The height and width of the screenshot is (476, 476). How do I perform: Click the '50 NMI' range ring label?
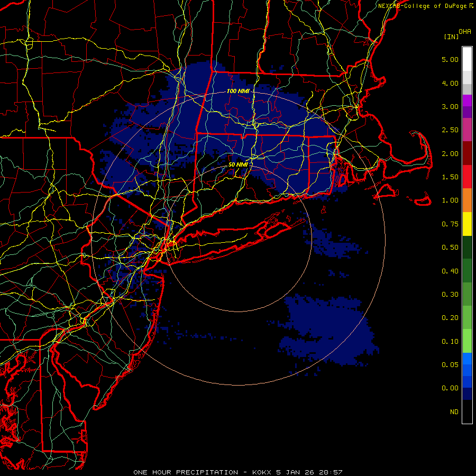pos(238,164)
